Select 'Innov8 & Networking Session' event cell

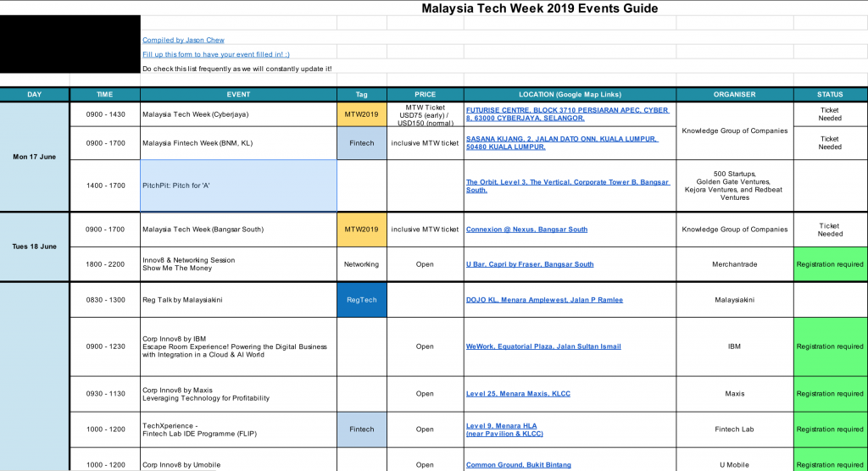coord(238,264)
